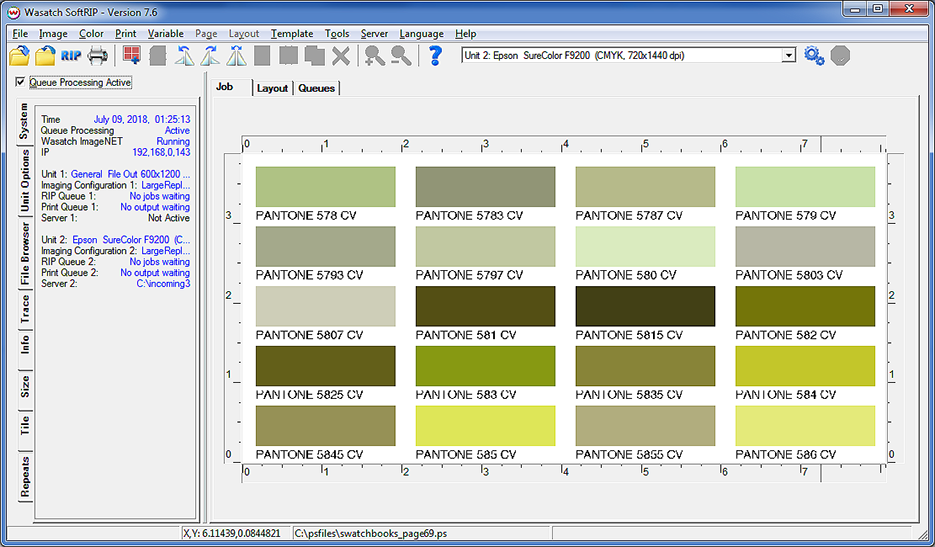Open the File menu

point(20,33)
